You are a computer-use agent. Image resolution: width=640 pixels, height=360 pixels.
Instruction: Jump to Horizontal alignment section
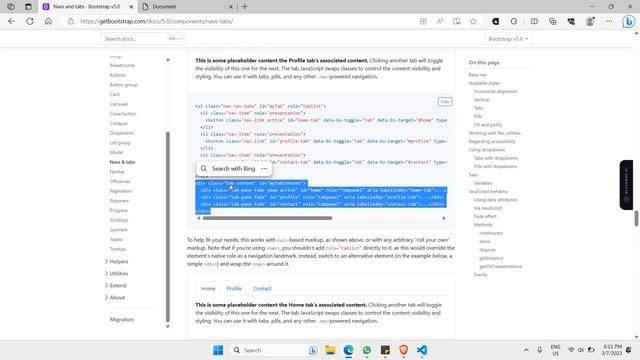(496, 91)
